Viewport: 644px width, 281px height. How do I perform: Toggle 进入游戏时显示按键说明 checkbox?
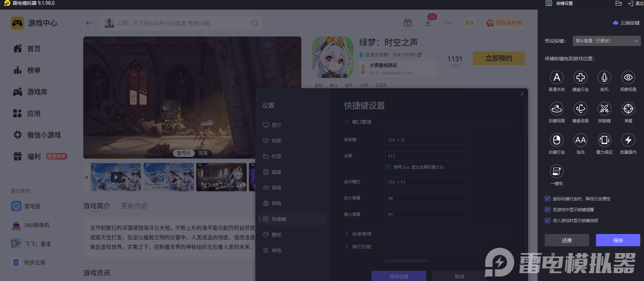coord(548,220)
